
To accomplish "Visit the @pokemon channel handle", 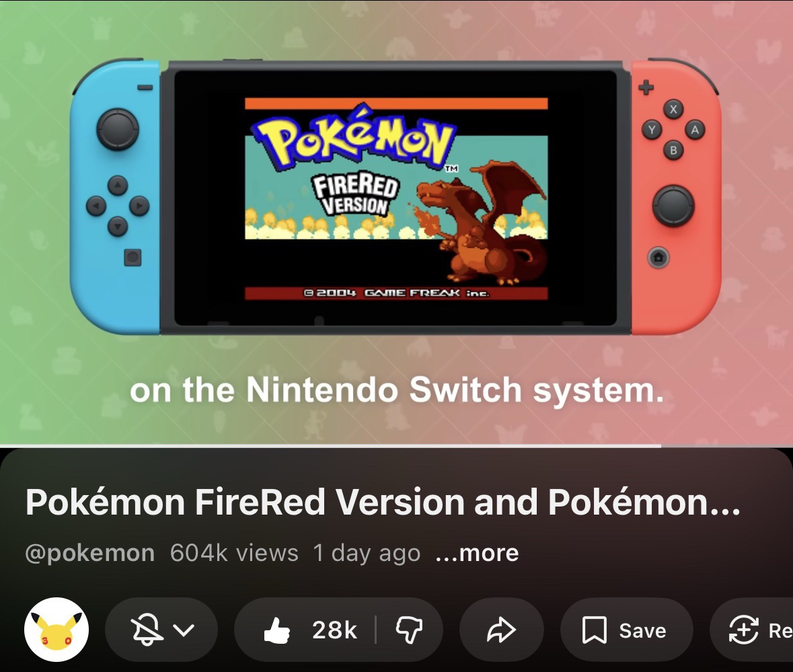I will click(x=90, y=553).
